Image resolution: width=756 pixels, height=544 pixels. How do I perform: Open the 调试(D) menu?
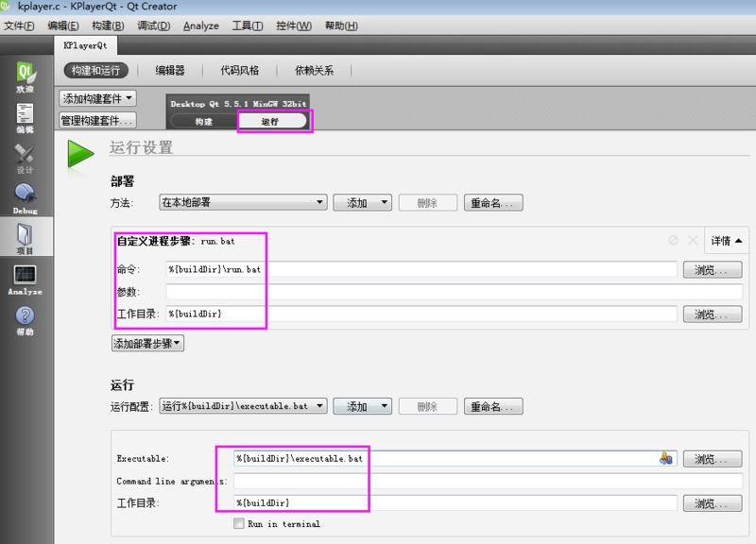[154, 26]
